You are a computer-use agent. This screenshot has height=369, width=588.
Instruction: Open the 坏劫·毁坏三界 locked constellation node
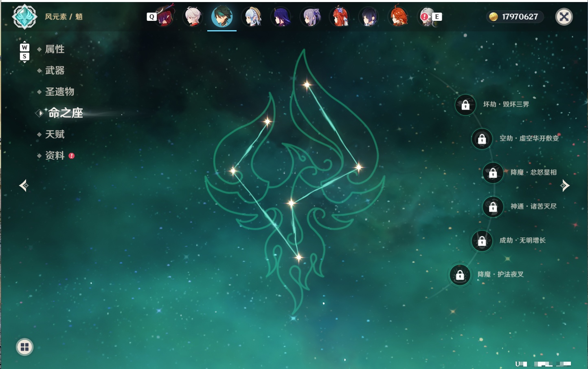pyautogui.click(x=465, y=105)
